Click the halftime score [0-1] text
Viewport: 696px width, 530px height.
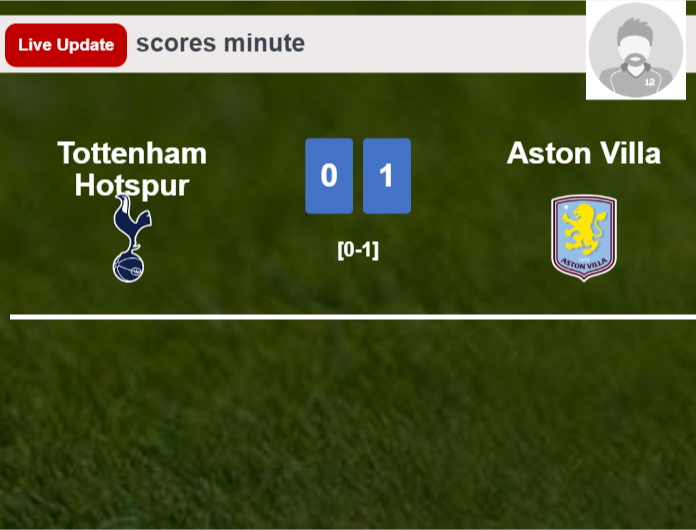click(x=358, y=250)
